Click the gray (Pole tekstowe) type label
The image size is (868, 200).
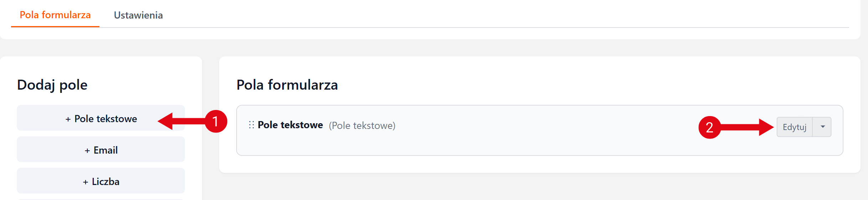[362, 126]
